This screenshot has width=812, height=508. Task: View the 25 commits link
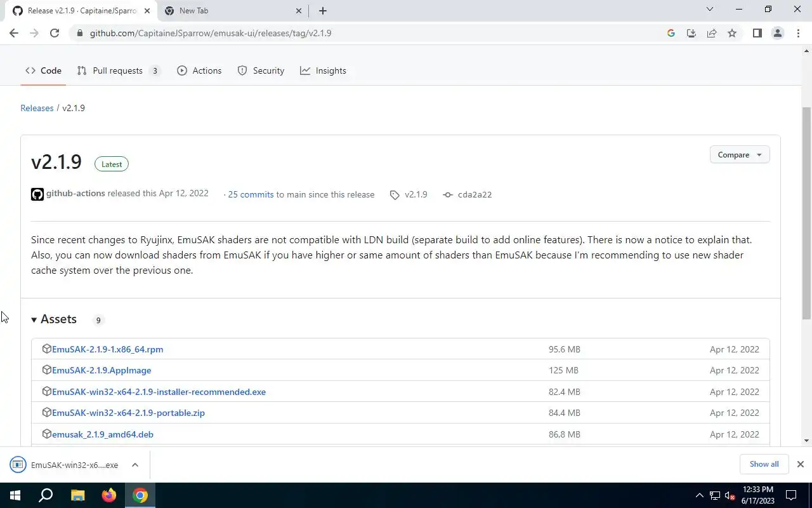point(251,194)
